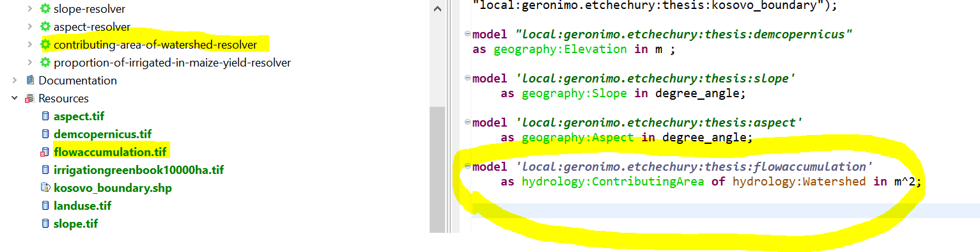This screenshot has width=980, height=252.
Task: Expand the slope-resolver tree node
Action: pos(30,9)
